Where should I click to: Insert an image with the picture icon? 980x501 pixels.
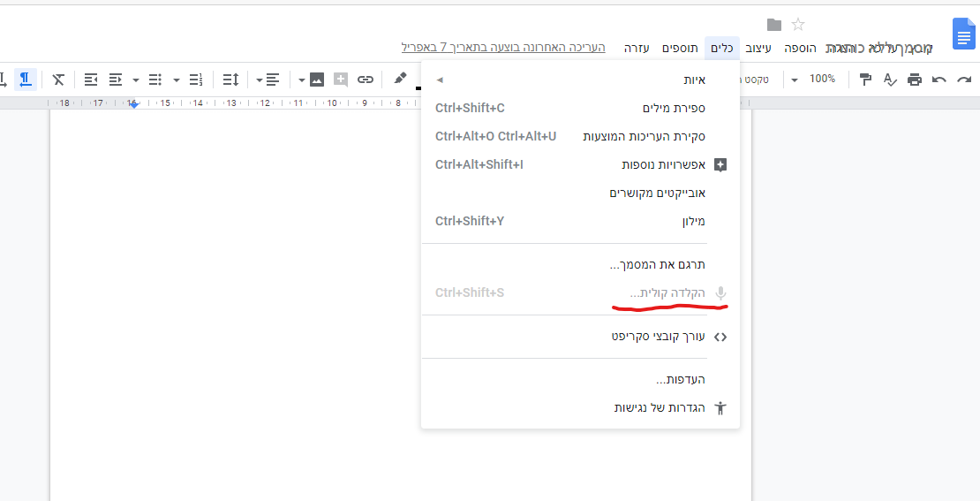point(317,80)
